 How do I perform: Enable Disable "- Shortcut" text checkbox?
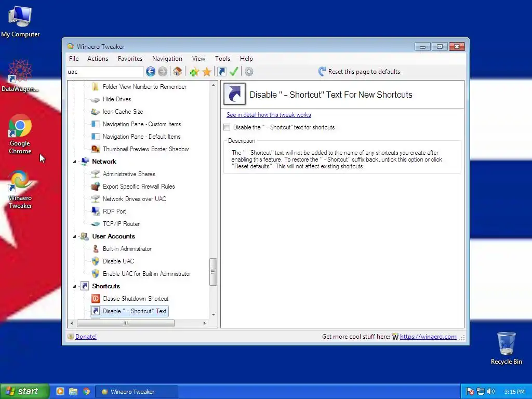click(x=227, y=127)
